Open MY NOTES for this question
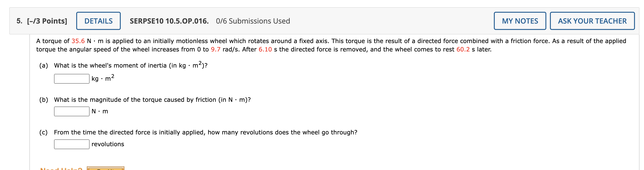This screenshot has width=644, height=170. point(520,21)
